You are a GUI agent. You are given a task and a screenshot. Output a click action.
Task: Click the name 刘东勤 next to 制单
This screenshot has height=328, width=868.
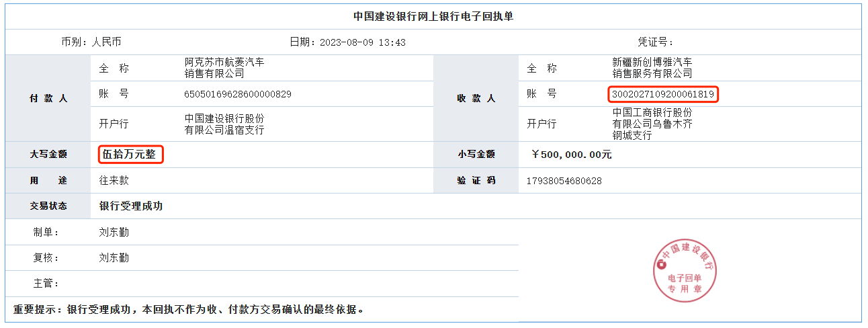114,233
